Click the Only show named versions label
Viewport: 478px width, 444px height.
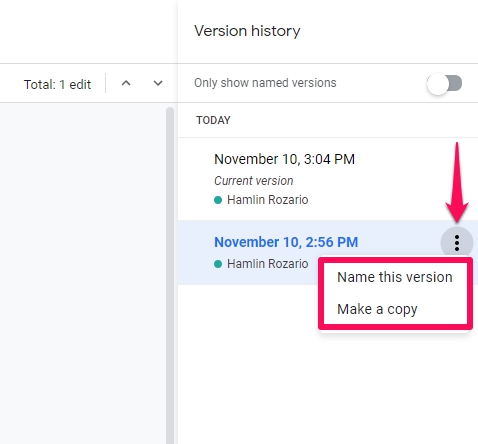[x=265, y=83]
